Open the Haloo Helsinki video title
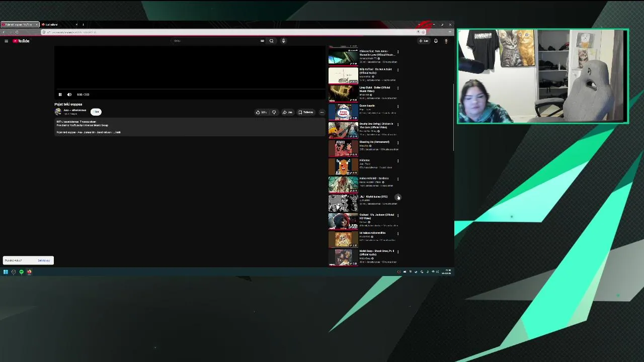 coord(374,178)
